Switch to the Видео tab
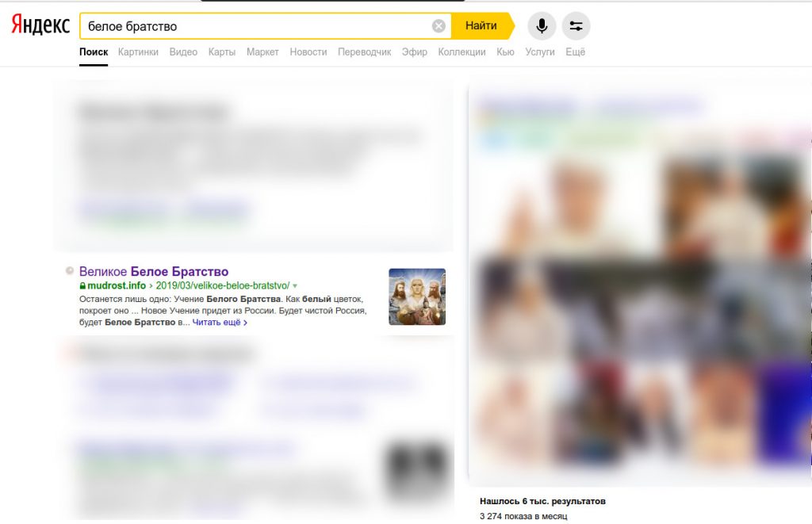 pos(183,52)
